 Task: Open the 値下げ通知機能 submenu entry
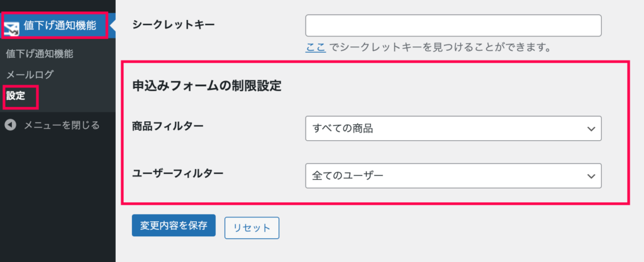point(40,53)
